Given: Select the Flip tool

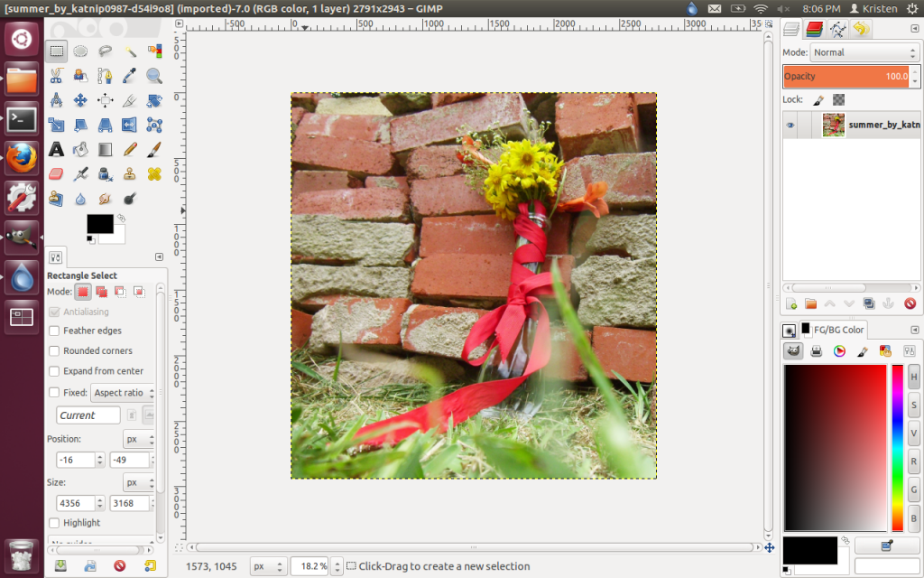Looking at the screenshot, I should point(130,125).
